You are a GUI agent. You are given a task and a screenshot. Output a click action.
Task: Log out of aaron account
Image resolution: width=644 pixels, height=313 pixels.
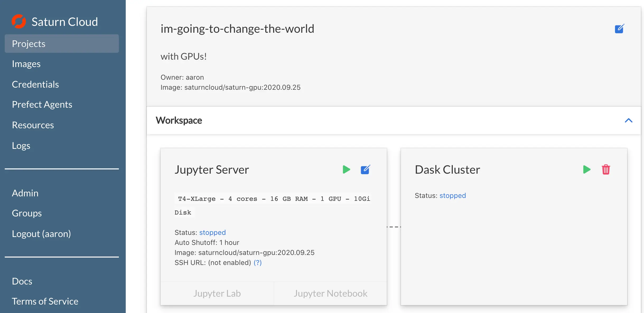tap(41, 234)
